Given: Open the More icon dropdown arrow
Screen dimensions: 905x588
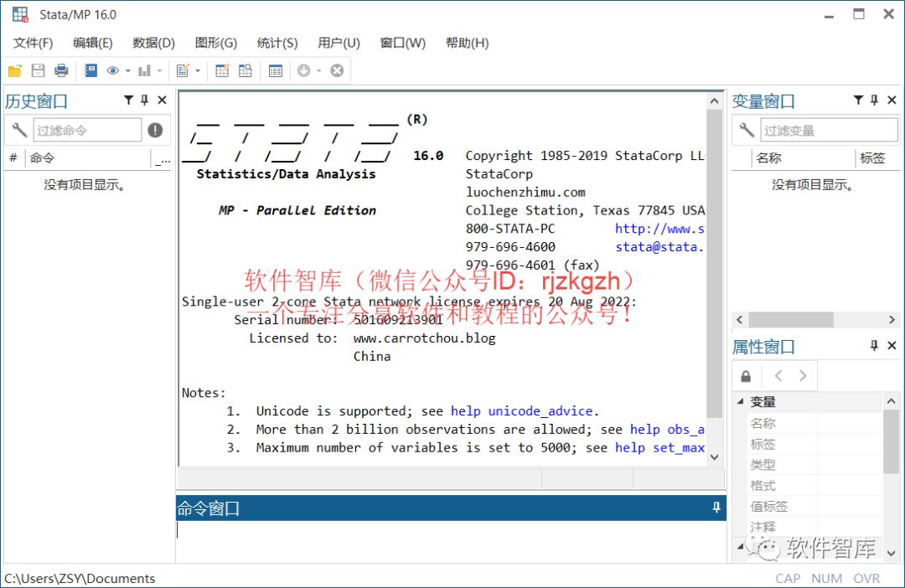Looking at the screenshot, I should click(x=318, y=71).
